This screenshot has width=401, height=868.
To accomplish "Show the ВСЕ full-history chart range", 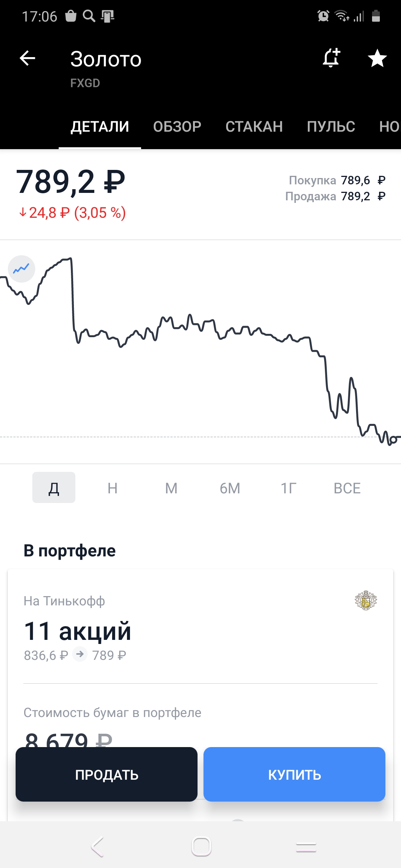I will (x=347, y=488).
